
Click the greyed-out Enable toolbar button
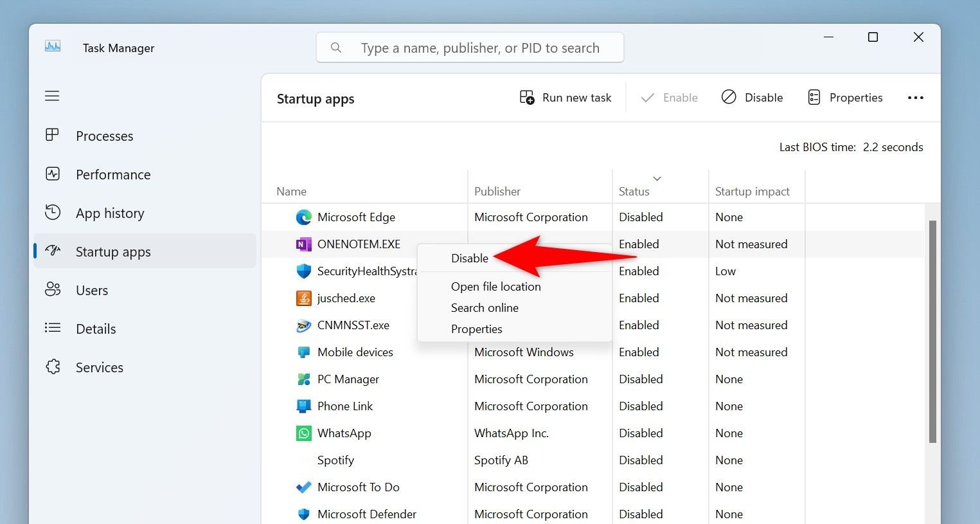point(669,98)
